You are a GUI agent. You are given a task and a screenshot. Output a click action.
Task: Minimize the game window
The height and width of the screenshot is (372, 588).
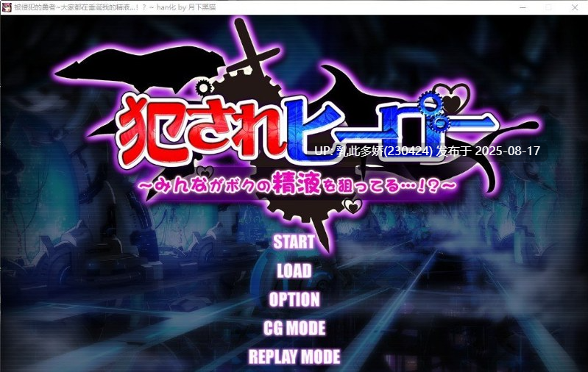click(523, 7)
